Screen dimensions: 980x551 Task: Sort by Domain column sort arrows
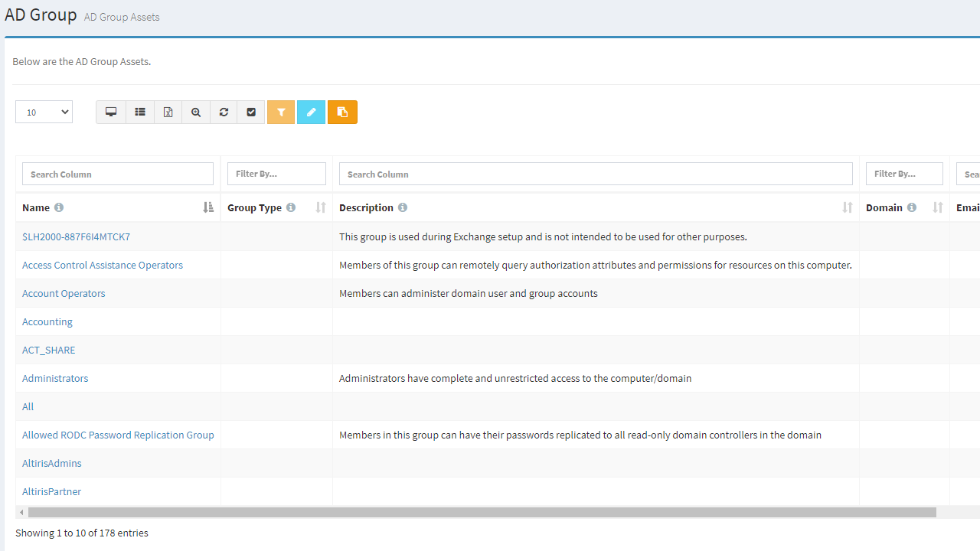click(x=938, y=207)
